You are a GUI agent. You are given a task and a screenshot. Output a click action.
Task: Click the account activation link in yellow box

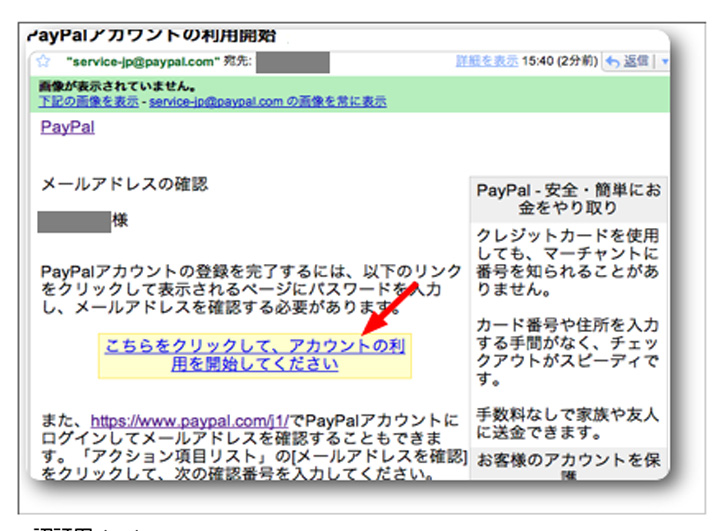(x=255, y=355)
